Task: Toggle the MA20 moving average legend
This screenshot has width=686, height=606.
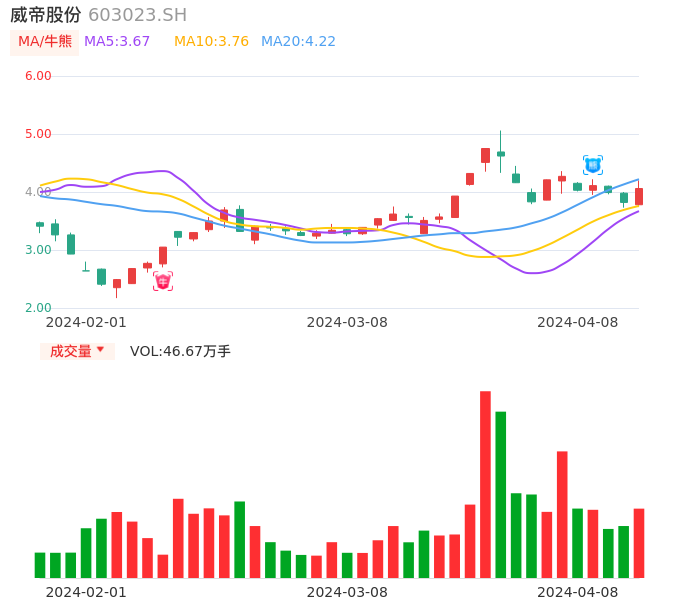Action: pos(298,42)
